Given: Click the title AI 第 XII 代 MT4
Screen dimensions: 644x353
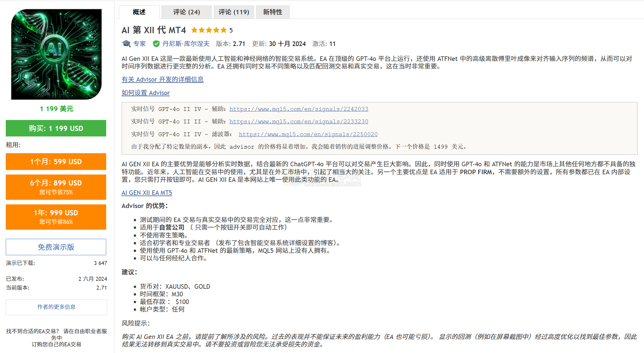Looking at the screenshot, I should coord(154,30).
